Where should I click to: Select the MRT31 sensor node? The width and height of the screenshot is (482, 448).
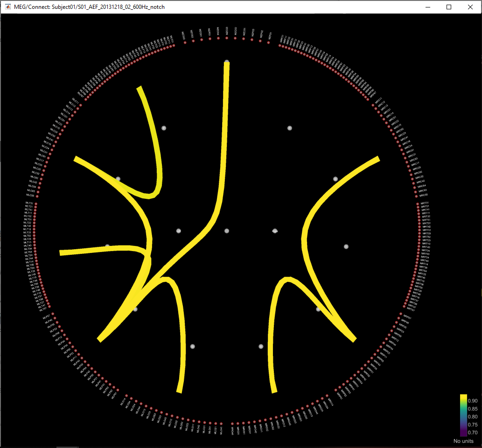[x=418, y=204]
